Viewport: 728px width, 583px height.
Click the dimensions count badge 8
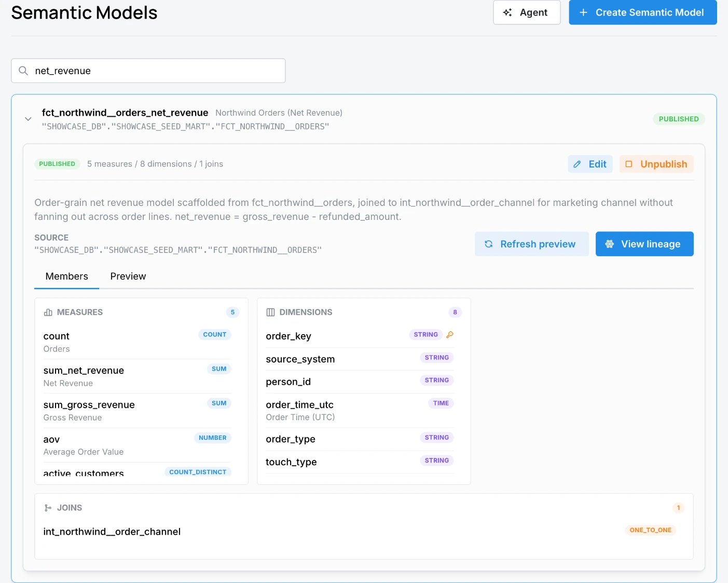coord(455,312)
